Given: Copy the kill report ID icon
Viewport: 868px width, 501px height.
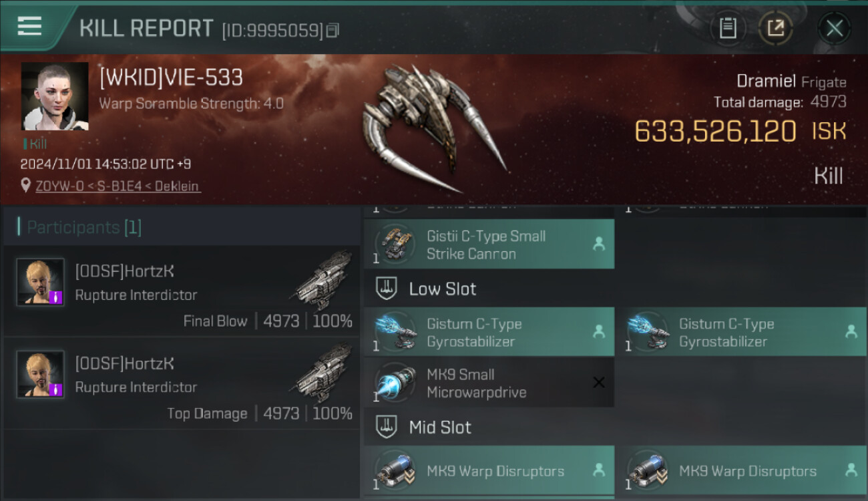Looking at the screenshot, I should [333, 30].
